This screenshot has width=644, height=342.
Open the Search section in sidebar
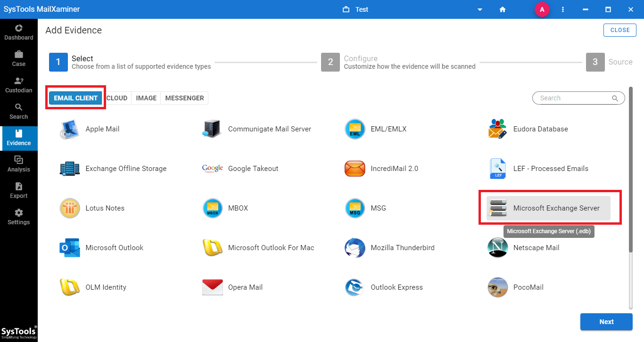(x=19, y=112)
